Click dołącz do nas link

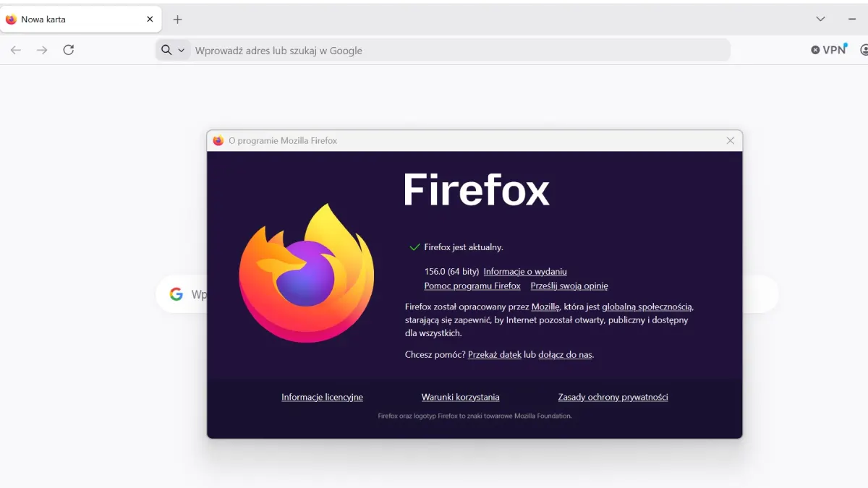point(566,355)
